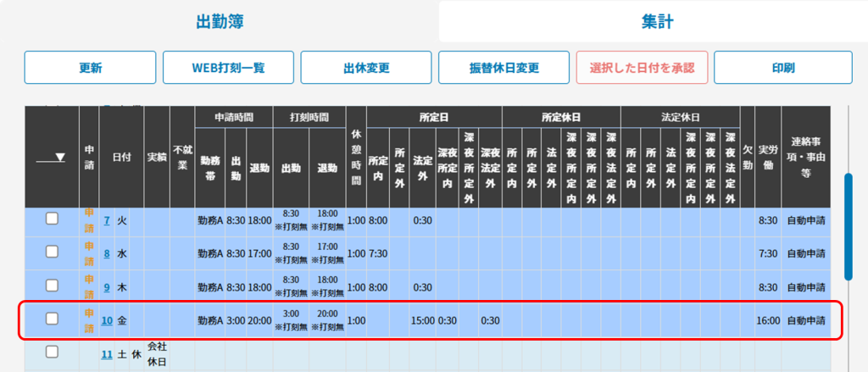The image size is (868, 372).
Task: Enable the checkbox for day 11 土
Action: [x=52, y=351]
